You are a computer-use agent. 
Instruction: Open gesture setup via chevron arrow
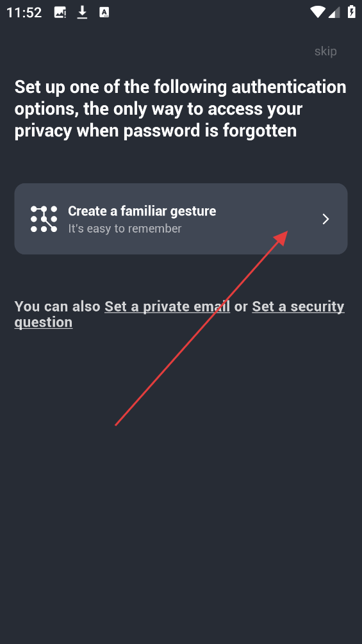pyautogui.click(x=325, y=219)
